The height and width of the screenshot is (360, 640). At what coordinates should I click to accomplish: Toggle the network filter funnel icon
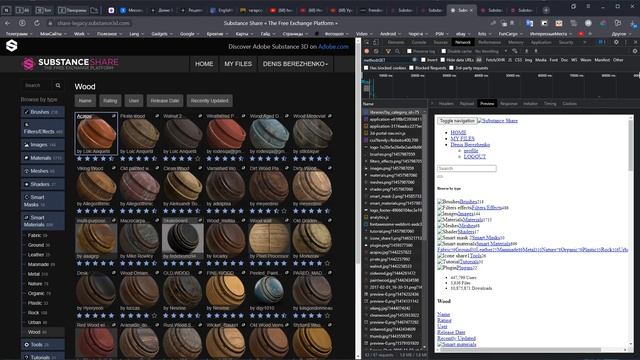click(388, 51)
